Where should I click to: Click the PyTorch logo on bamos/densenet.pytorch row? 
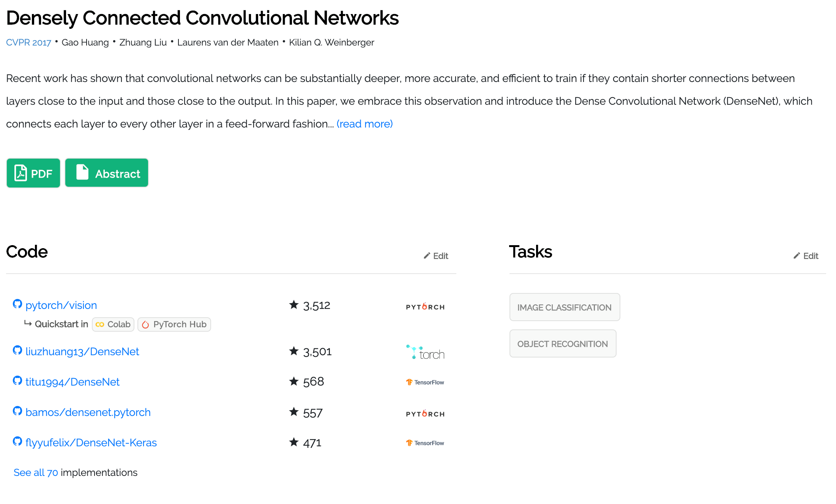point(425,413)
